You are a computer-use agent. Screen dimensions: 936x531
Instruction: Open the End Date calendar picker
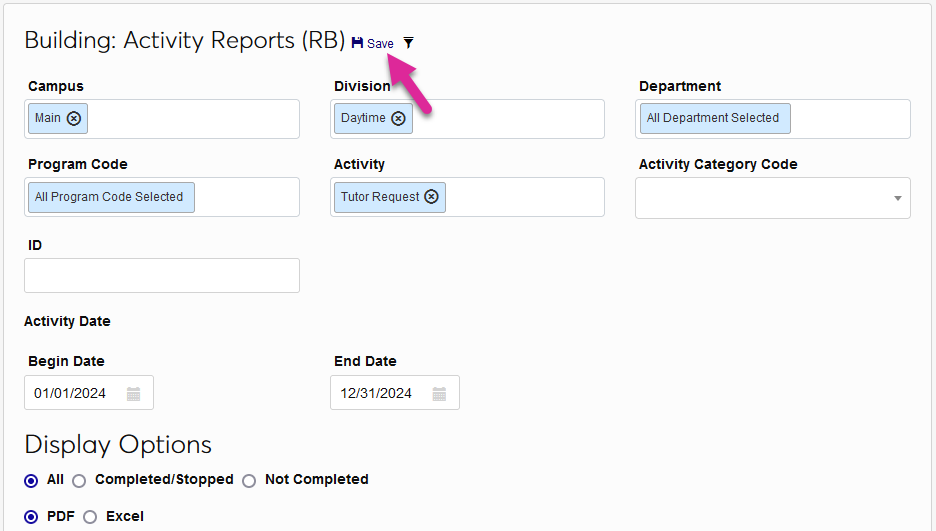click(439, 394)
